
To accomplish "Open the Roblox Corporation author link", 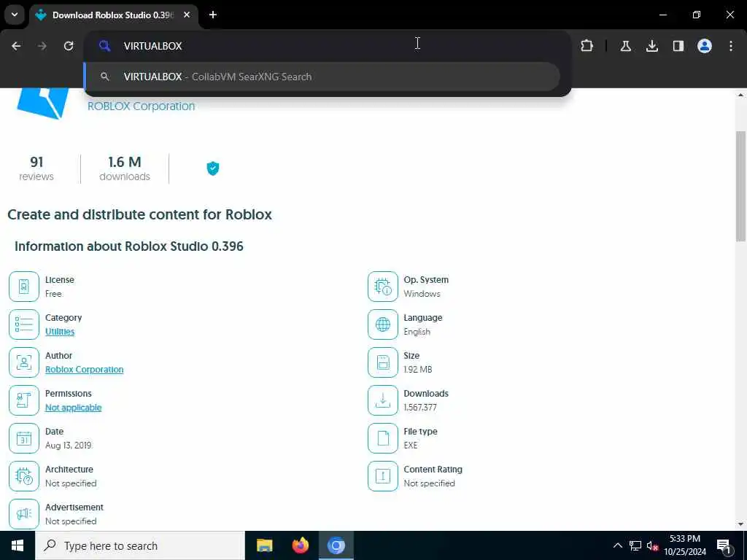I will (85, 370).
